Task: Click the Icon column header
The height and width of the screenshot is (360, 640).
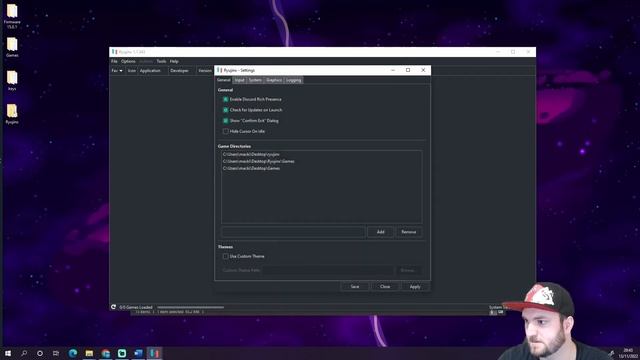Action: point(131,71)
